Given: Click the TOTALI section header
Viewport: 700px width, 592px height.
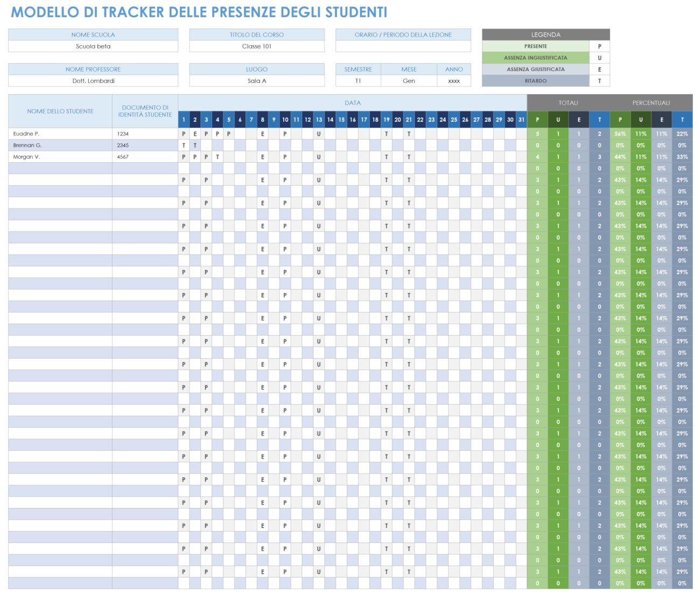Looking at the screenshot, I should (x=568, y=102).
